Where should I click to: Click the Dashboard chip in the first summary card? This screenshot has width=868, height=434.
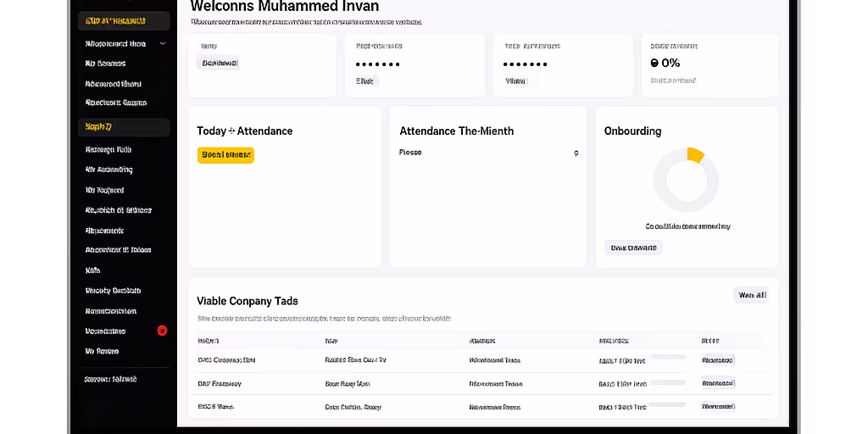220,64
